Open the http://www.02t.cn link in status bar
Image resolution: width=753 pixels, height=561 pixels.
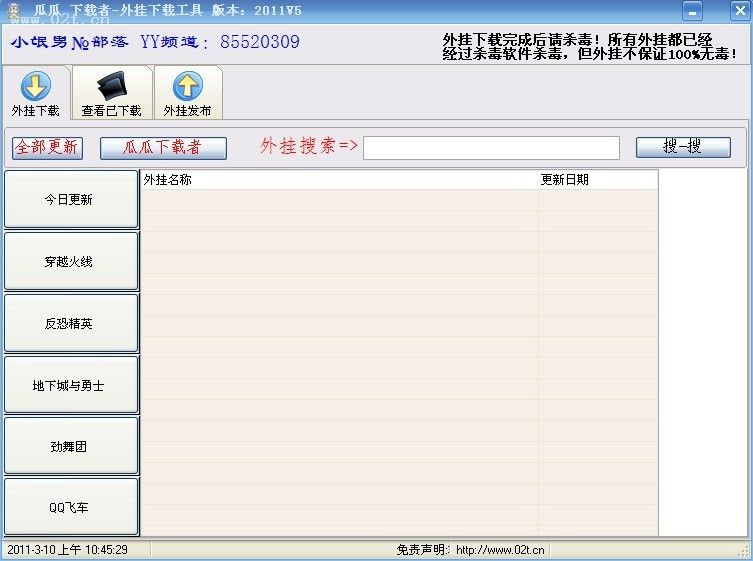(500, 550)
